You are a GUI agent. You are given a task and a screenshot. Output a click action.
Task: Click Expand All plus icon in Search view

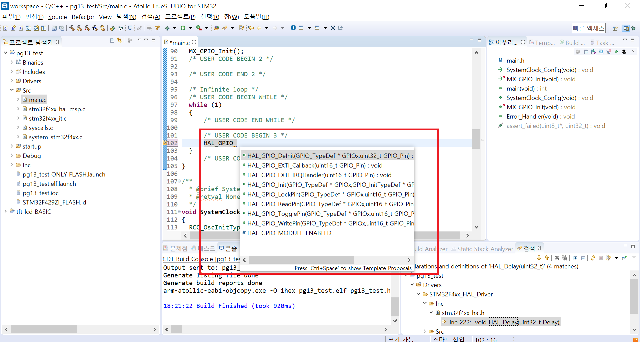coord(575,258)
